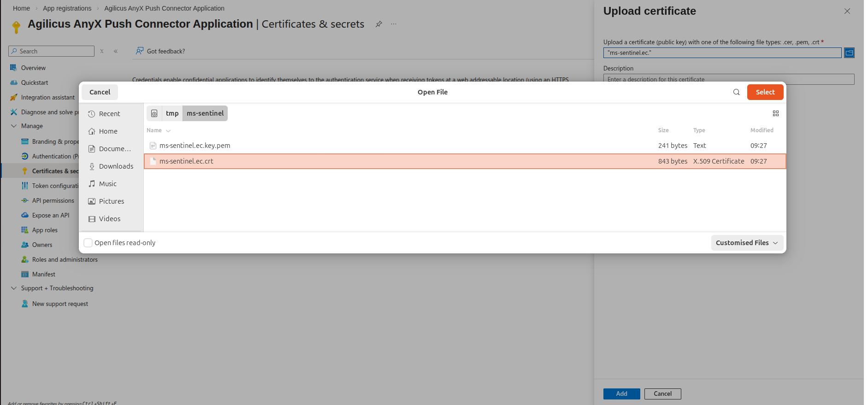Open Manifest page in sidebar

(44, 274)
